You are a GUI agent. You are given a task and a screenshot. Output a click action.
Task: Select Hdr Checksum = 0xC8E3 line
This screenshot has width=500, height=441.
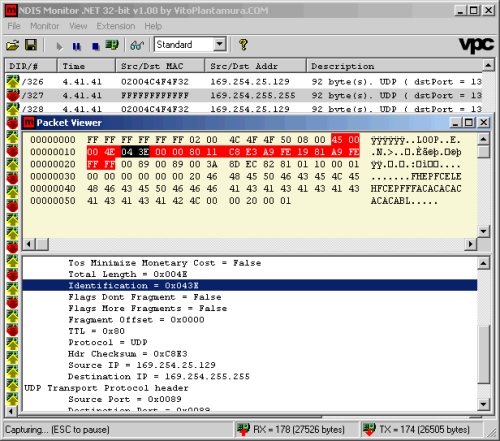(128, 354)
